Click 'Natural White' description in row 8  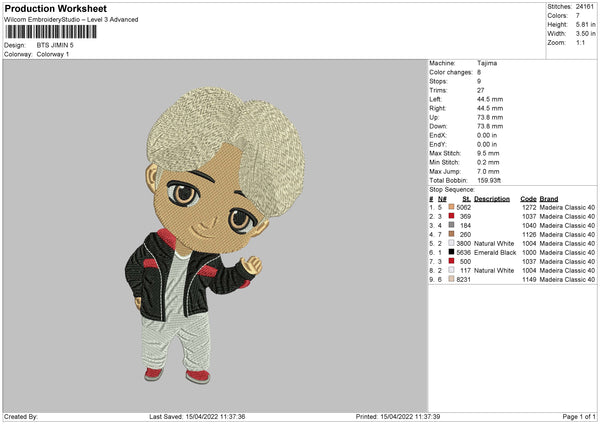pyautogui.click(x=494, y=271)
